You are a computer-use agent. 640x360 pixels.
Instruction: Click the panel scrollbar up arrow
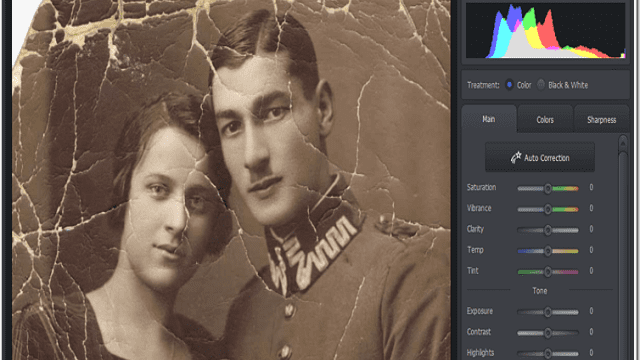coord(623,143)
